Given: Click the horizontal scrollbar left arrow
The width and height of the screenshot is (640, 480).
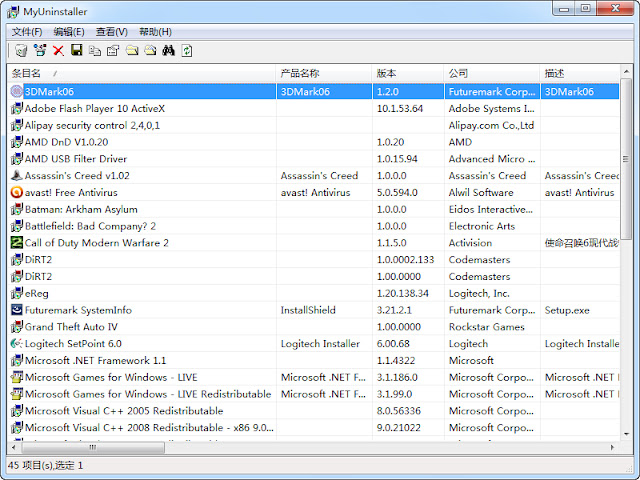Looking at the screenshot, I should point(14,447).
